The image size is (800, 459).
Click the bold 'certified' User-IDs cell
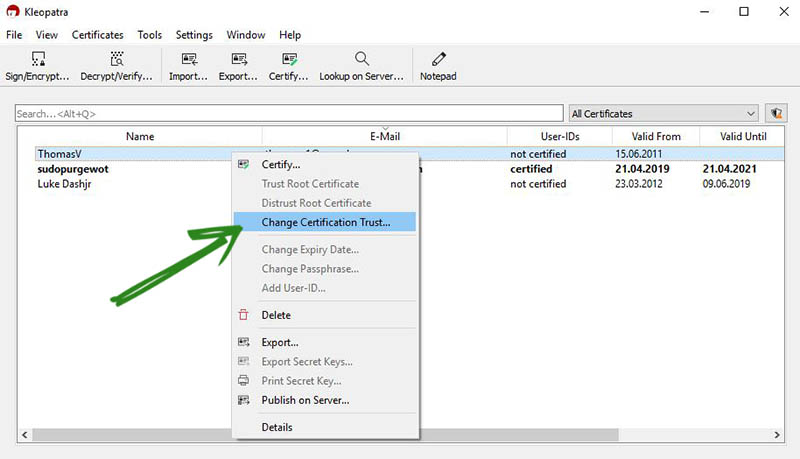[x=531, y=169]
